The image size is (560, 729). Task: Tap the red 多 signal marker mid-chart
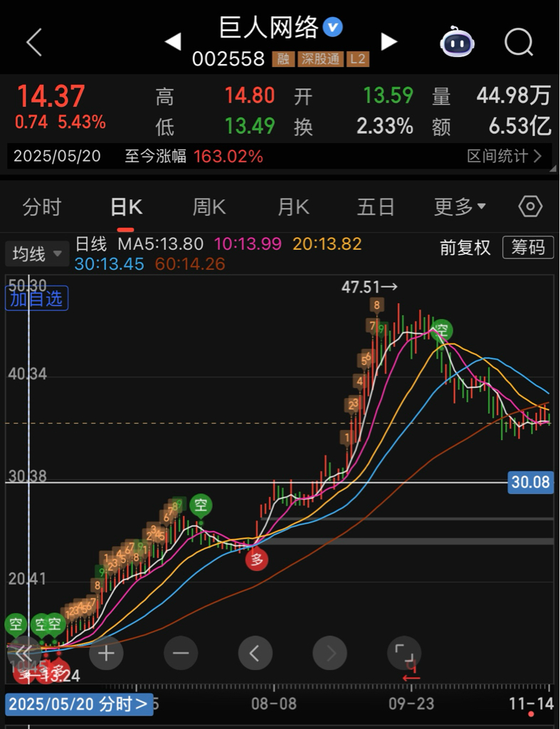coord(257,558)
